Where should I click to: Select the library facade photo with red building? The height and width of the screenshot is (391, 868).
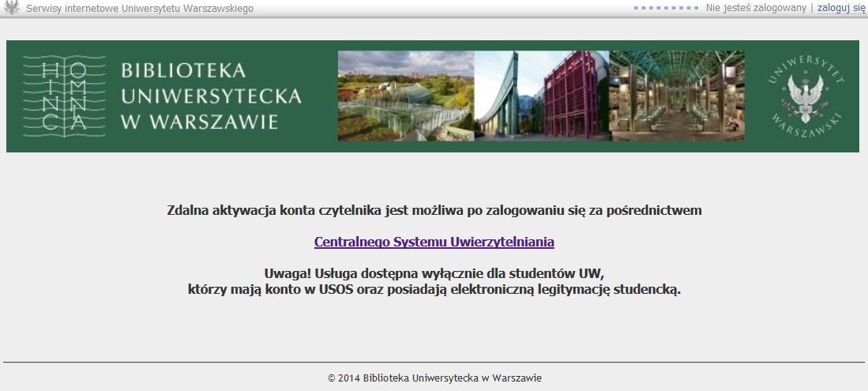pos(542,96)
